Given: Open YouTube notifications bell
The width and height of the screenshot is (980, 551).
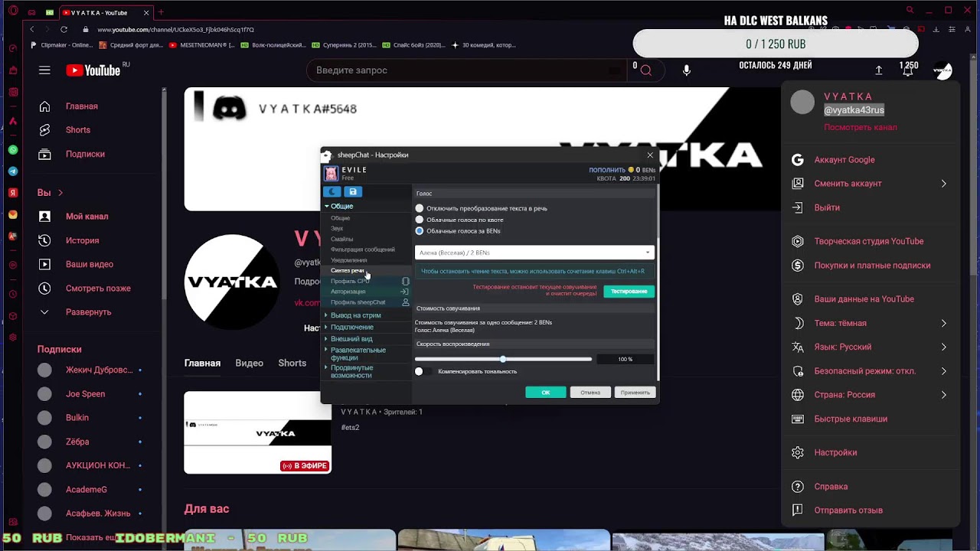Looking at the screenshot, I should 908,70.
